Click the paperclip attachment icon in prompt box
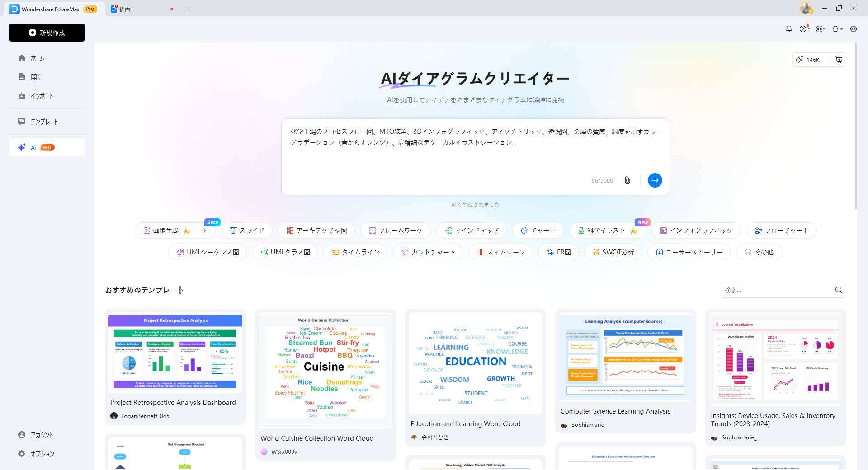 click(x=627, y=180)
